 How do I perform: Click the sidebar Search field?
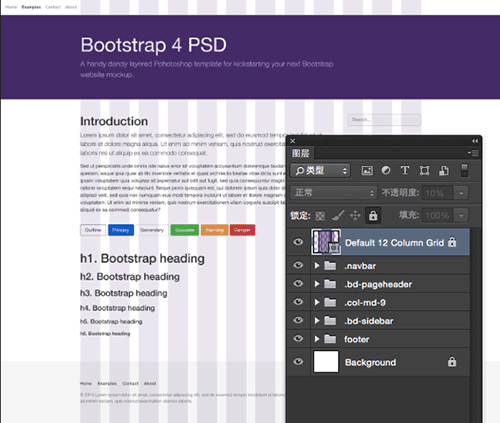(384, 120)
